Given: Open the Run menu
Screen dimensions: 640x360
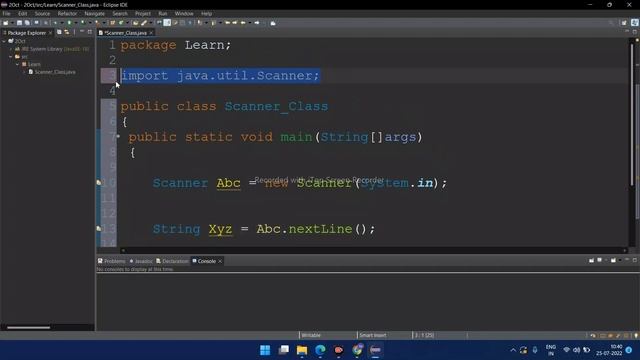Looking at the screenshot, I should pos(163,13).
